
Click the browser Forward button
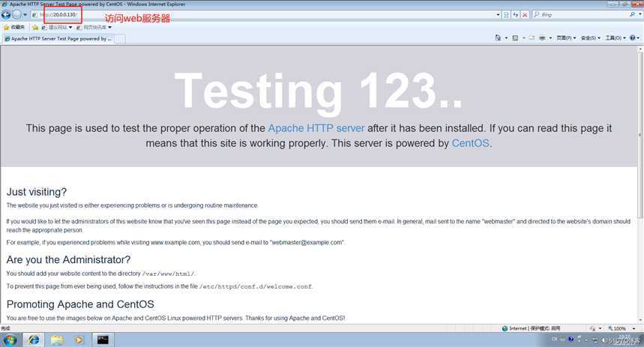tap(16, 15)
